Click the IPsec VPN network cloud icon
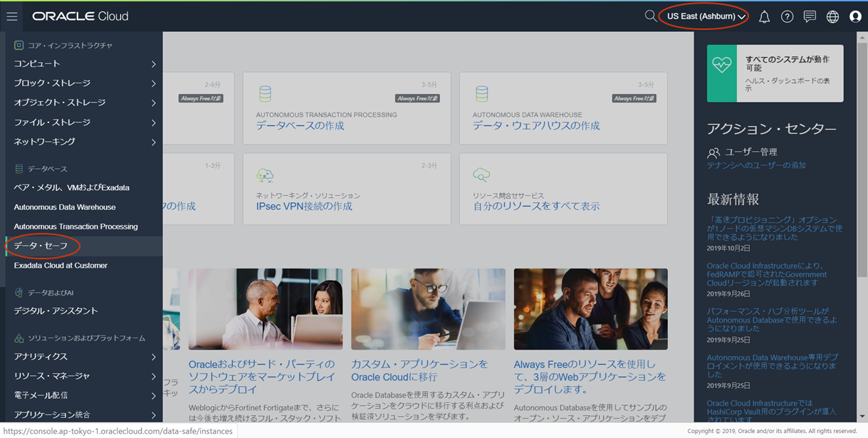Viewport: 868px width, 438px height. pyautogui.click(x=265, y=174)
